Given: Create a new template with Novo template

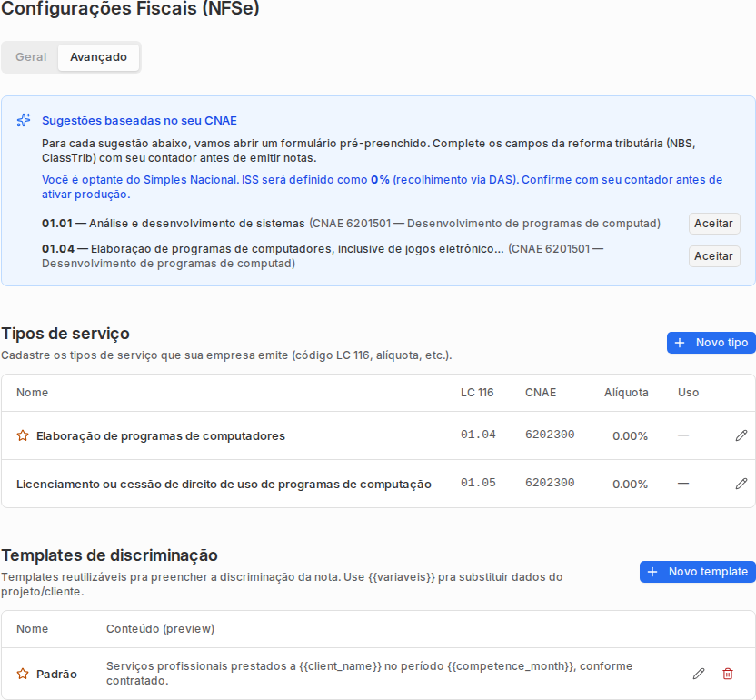Looking at the screenshot, I should (698, 572).
